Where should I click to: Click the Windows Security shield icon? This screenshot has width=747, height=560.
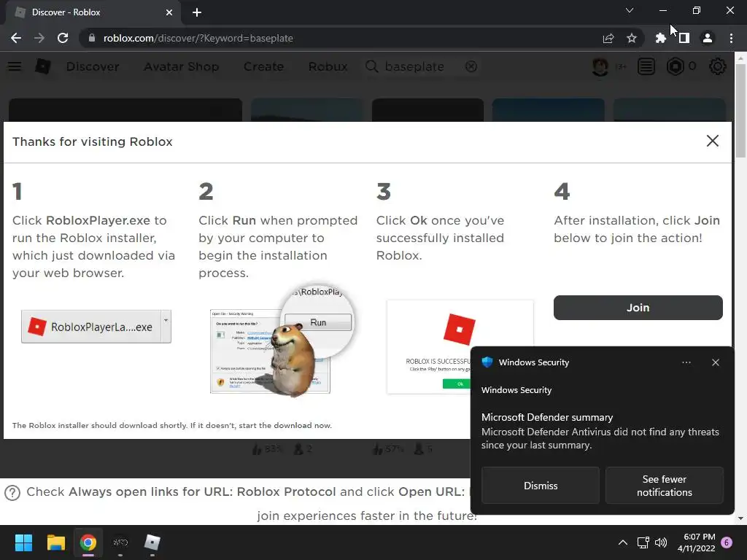point(487,362)
